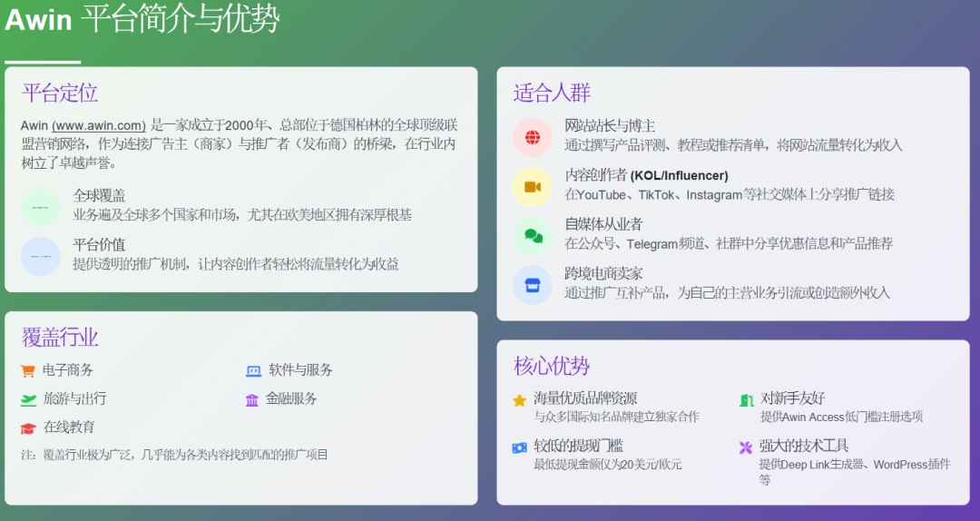Click the 海量优质品牌资源 label
The height and width of the screenshot is (521, 980).
point(585,398)
